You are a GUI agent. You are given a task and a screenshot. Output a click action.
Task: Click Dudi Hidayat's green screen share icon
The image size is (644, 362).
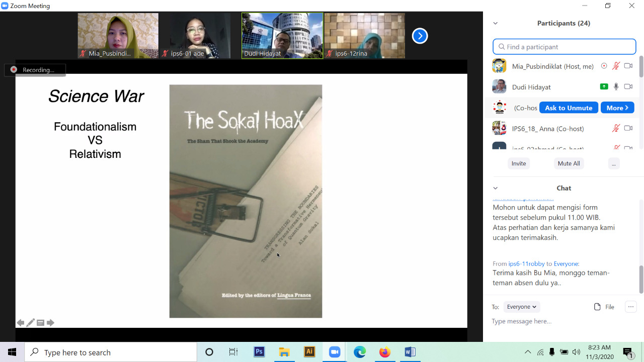coord(604,86)
